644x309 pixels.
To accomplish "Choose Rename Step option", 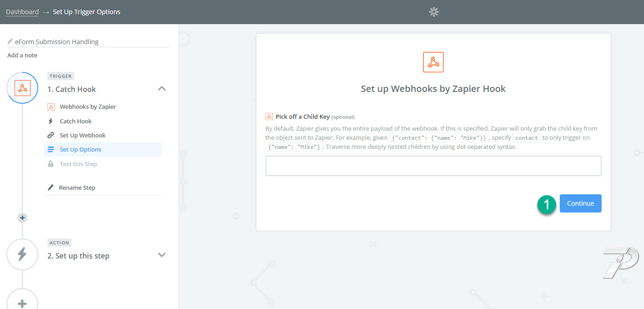I will [x=77, y=187].
